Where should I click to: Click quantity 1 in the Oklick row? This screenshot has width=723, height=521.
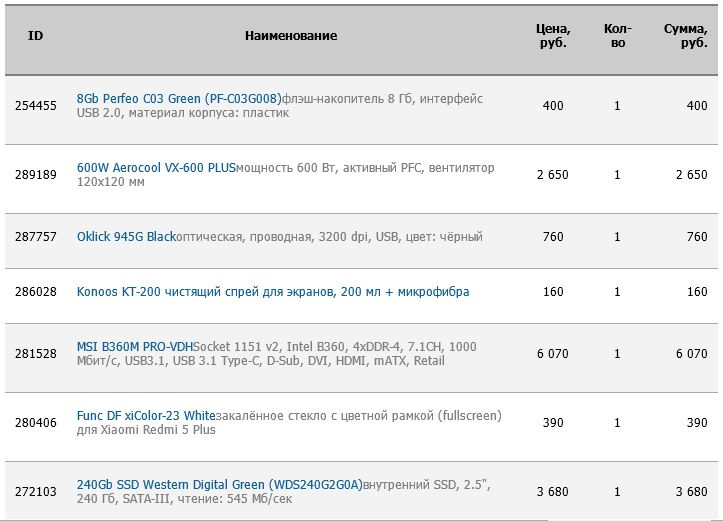tap(617, 237)
